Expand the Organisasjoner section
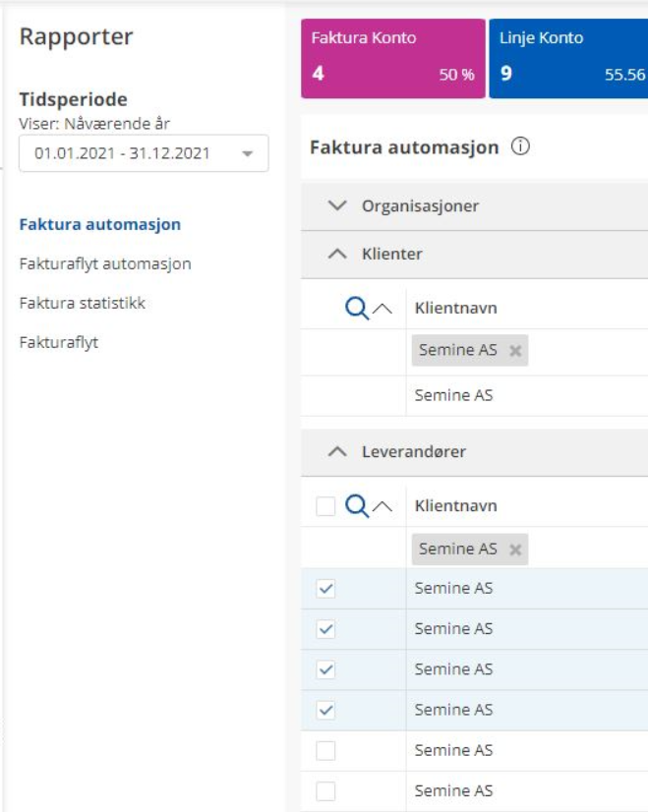The height and width of the screenshot is (812, 648). click(x=338, y=206)
